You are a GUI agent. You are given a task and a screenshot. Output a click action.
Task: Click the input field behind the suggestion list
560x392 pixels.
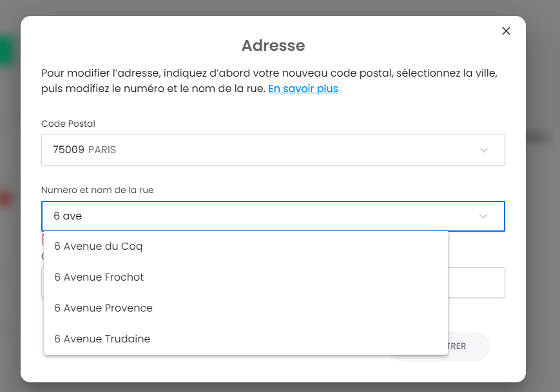tap(476, 283)
